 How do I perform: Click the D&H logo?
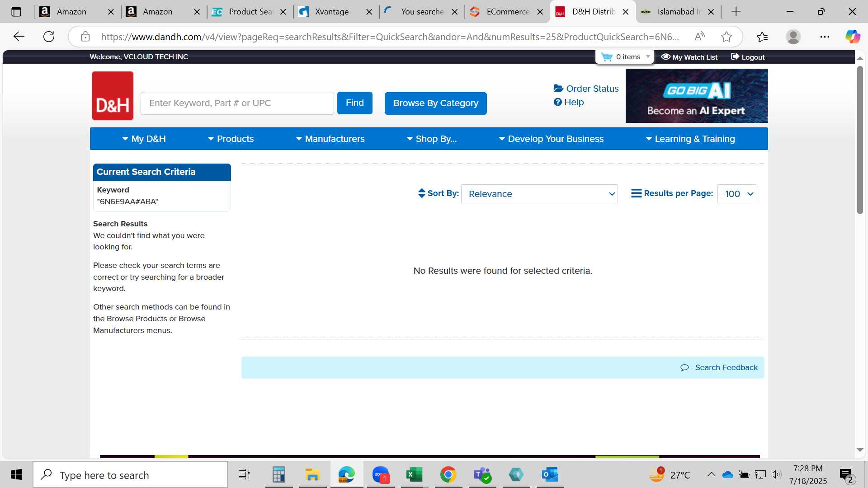113,96
